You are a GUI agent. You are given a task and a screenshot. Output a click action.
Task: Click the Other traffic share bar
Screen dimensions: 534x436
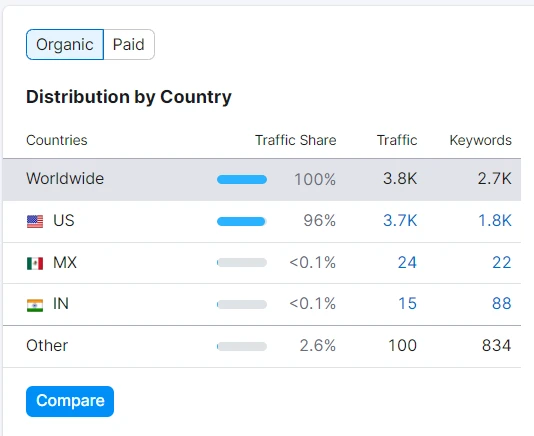242,346
